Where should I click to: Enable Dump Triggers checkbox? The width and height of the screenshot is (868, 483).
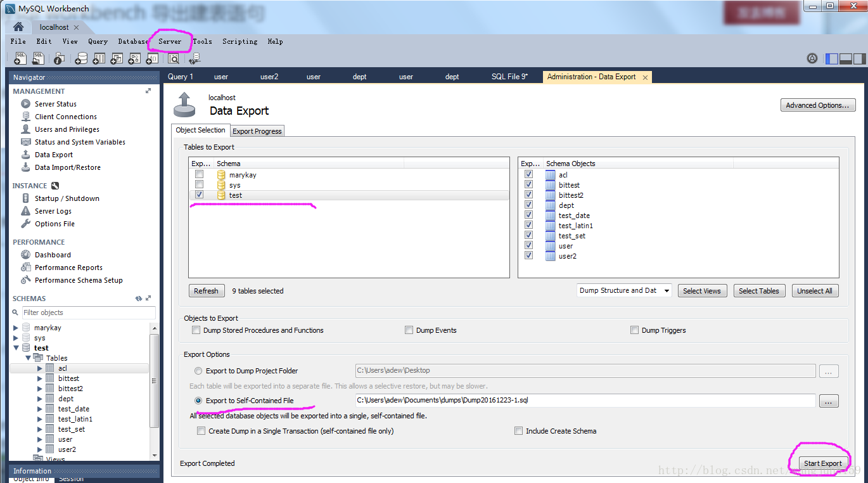pos(634,330)
